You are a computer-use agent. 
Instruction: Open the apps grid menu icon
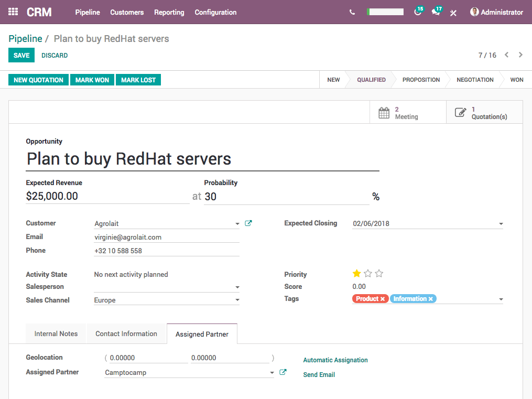(13, 12)
